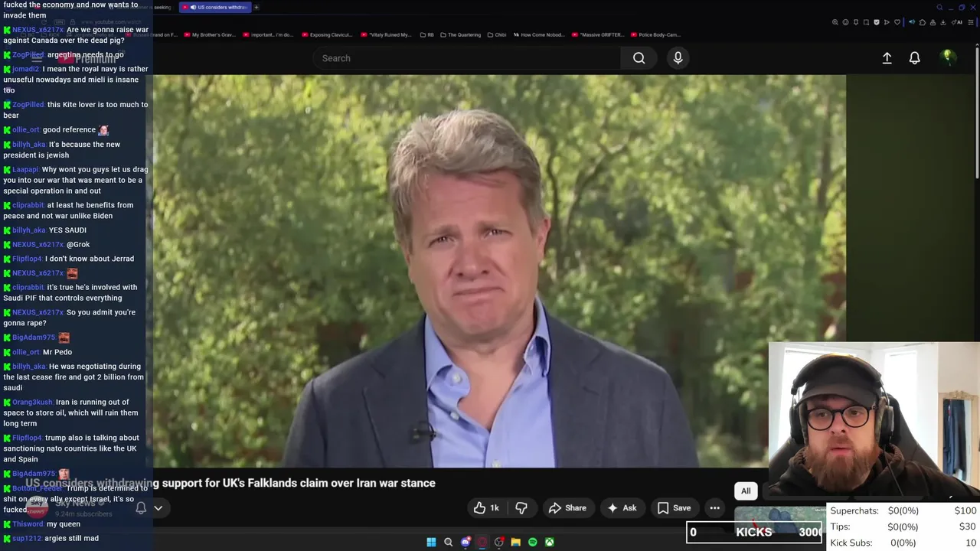This screenshot has width=980, height=551.
Task: Open the 'important.. i'm do...' bookmark
Action: pyautogui.click(x=269, y=34)
